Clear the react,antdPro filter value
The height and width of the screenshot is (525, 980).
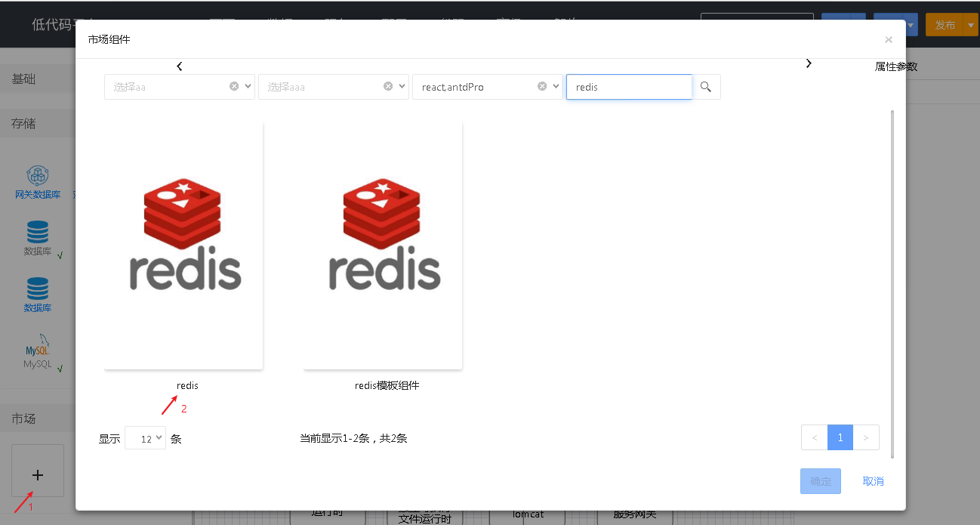pyautogui.click(x=542, y=86)
